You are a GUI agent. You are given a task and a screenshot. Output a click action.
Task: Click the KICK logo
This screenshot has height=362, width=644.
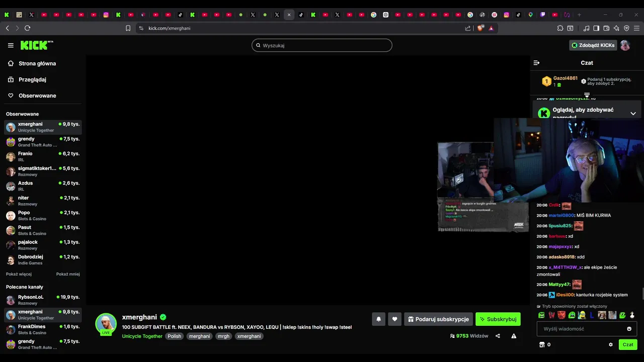[x=36, y=45]
